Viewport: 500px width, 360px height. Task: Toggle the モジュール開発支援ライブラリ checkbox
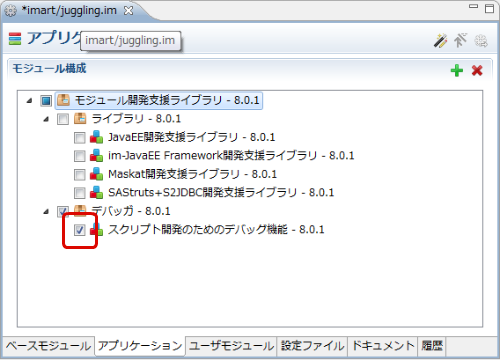click(46, 100)
